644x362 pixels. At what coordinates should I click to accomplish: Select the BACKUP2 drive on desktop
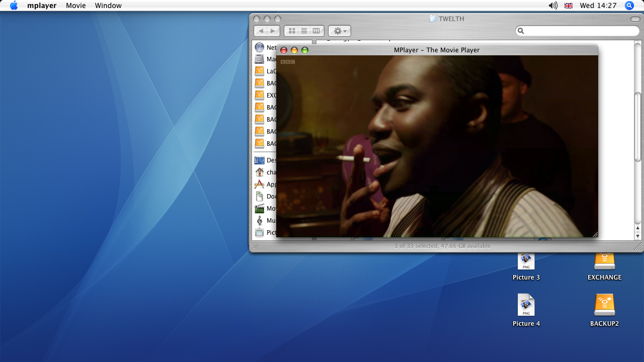point(605,310)
